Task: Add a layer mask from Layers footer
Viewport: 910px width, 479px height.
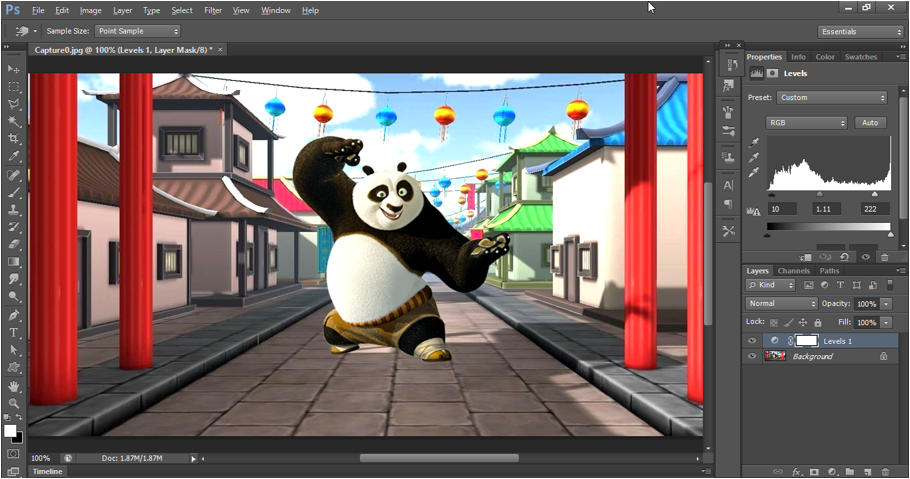Action: pos(814,472)
